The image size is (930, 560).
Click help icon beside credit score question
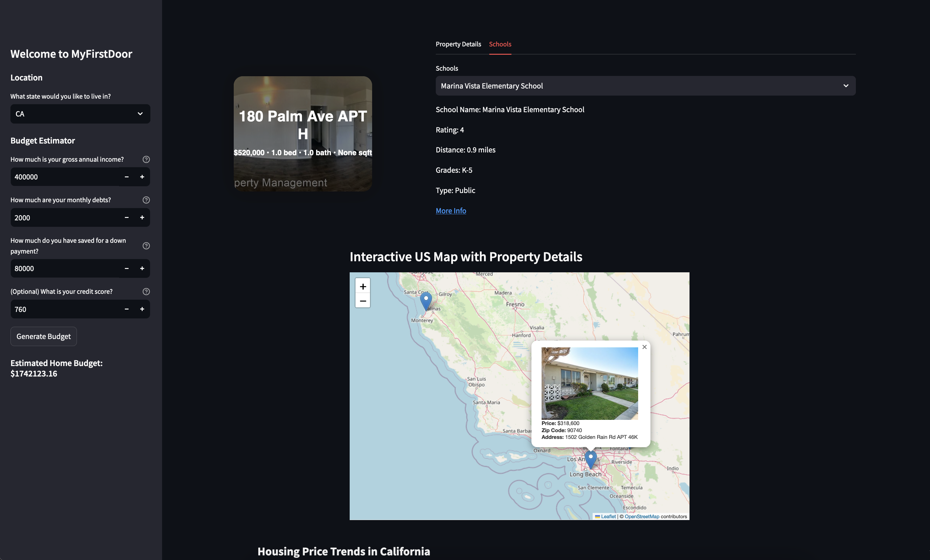[x=146, y=291]
